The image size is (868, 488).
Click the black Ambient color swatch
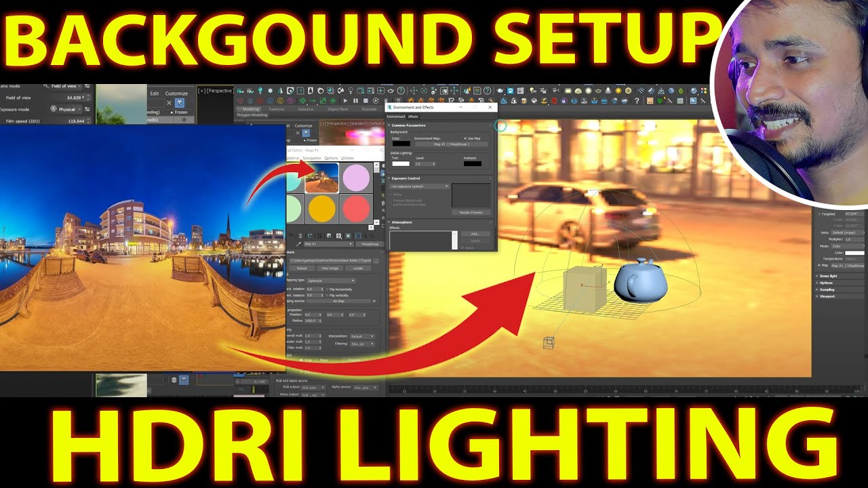coord(473,163)
